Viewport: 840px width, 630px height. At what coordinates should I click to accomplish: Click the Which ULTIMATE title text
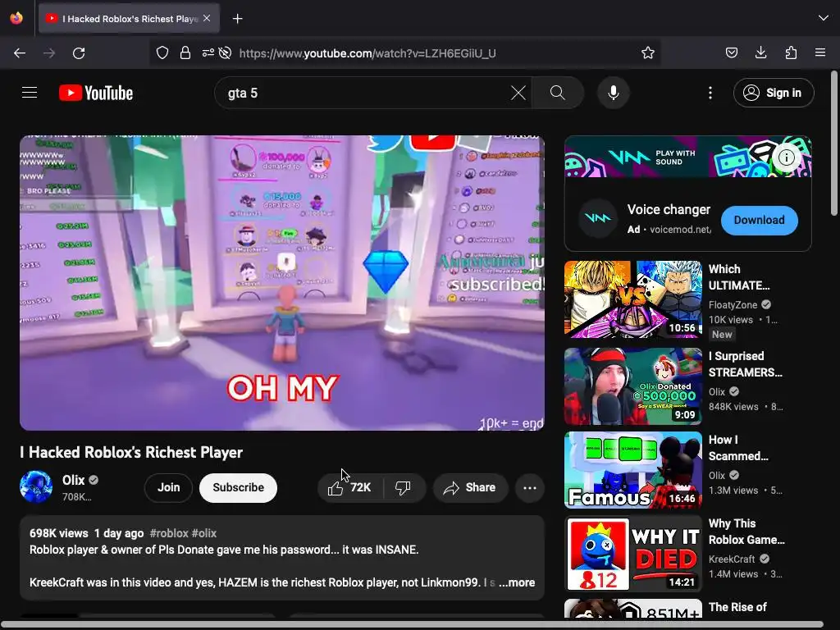(x=739, y=277)
